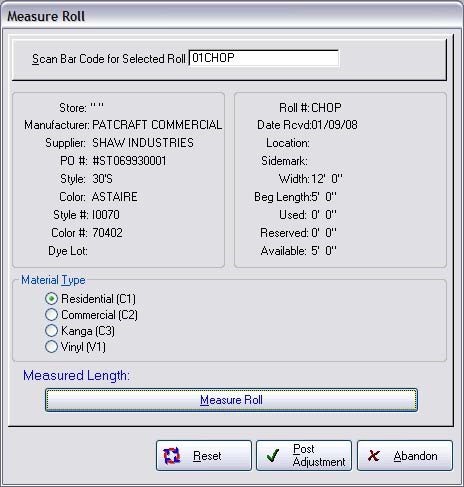Click the Post Adjustment button text
This screenshot has width=464, height=487.
(319, 455)
